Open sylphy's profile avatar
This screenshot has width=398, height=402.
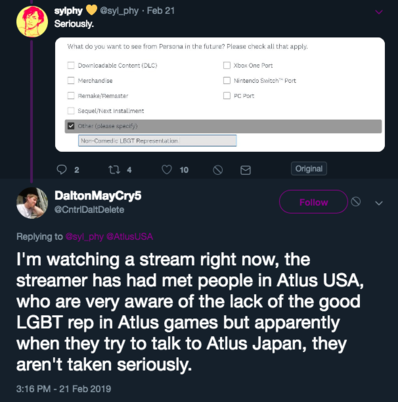32,22
